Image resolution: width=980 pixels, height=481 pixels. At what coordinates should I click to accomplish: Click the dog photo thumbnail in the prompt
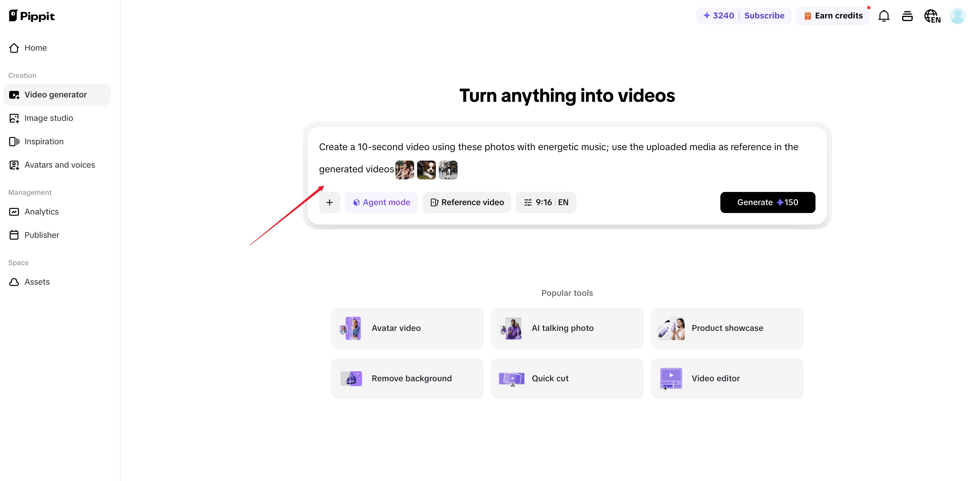(x=426, y=170)
